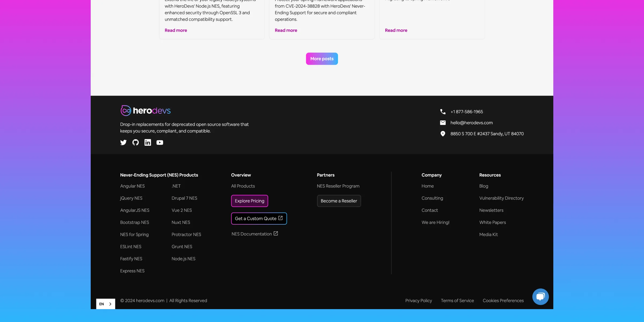Open the Terms of Service

(457, 301)
